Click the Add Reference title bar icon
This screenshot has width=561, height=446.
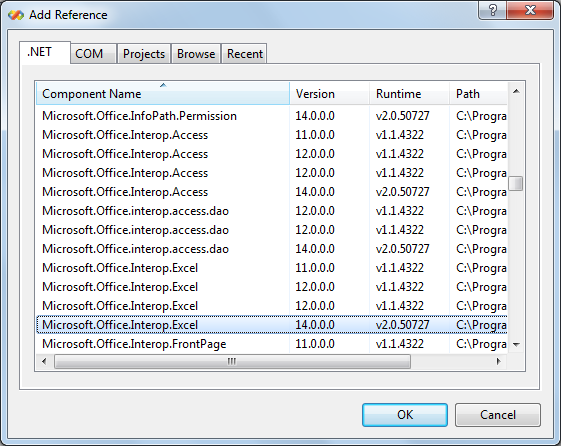(16, 15)
